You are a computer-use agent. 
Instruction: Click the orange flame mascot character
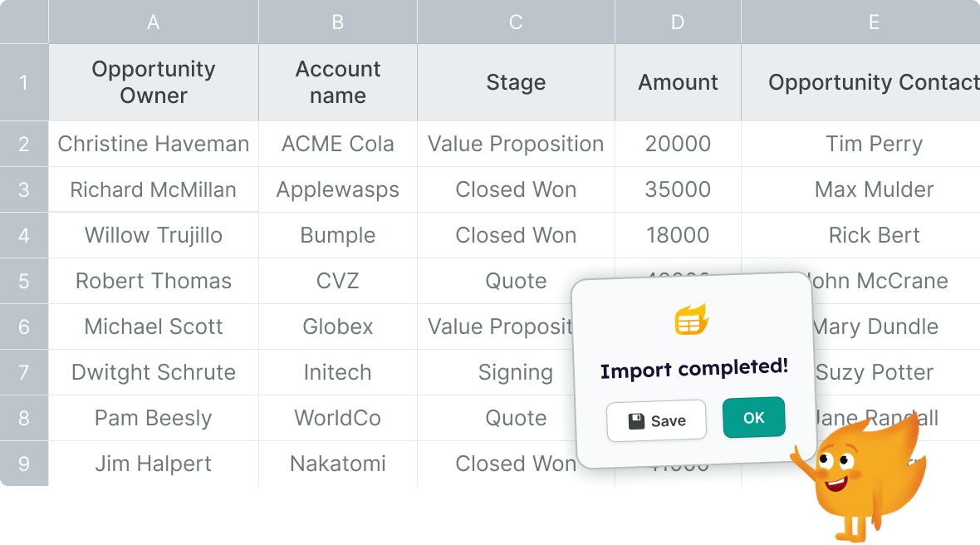[858, 475]
